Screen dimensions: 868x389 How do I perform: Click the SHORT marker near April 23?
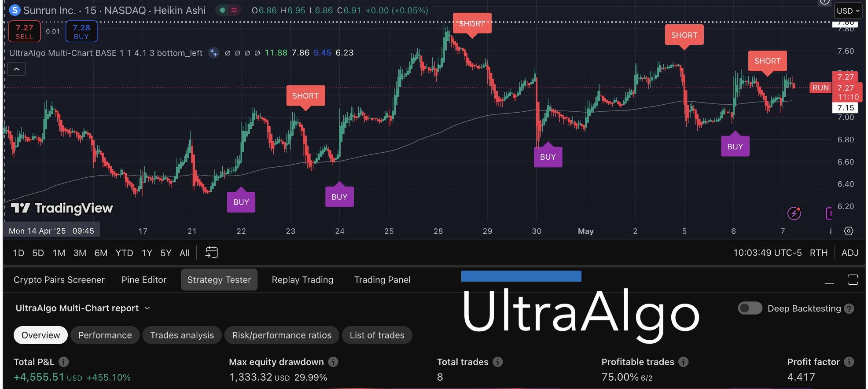305,96
